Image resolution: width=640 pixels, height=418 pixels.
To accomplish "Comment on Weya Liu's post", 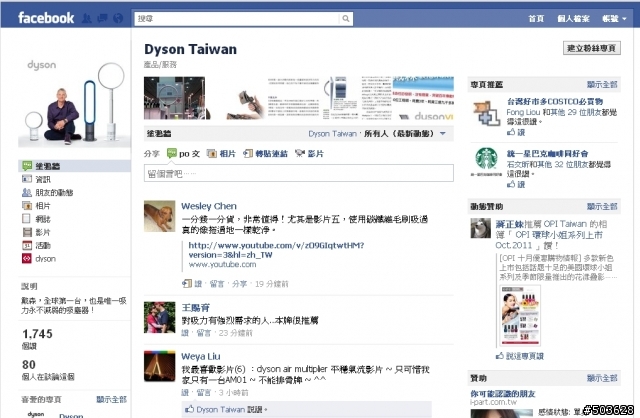I will pos(204,393).
